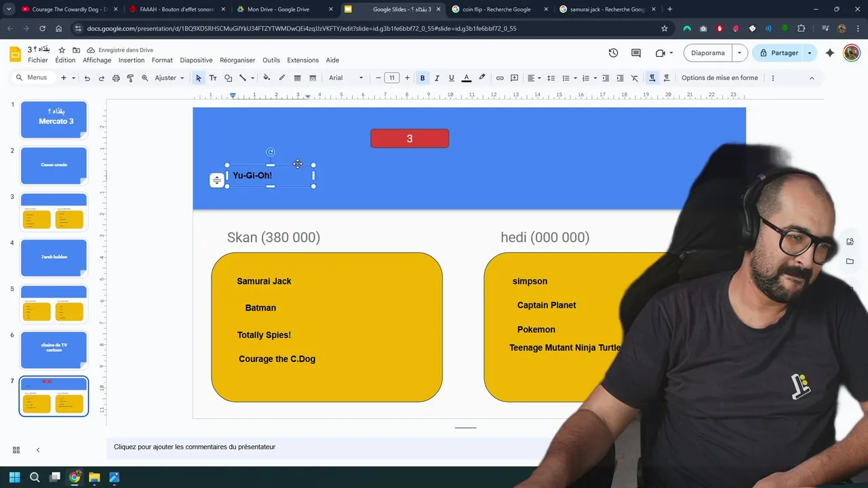Open the Fichier menu
This screenshot has height=488, width=868.
[x=38, y=60]
